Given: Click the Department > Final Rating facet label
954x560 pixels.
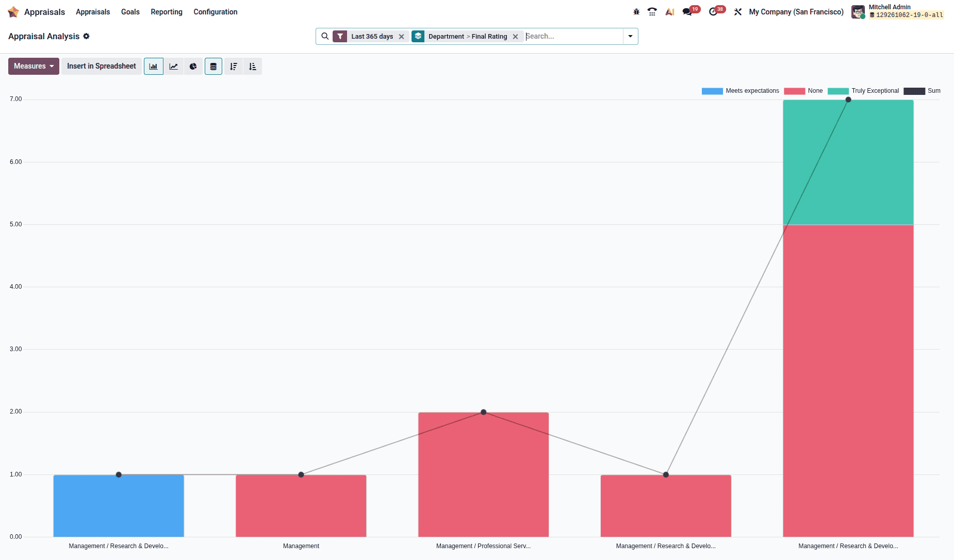Looking at the screenshot, I should (468, 37).
